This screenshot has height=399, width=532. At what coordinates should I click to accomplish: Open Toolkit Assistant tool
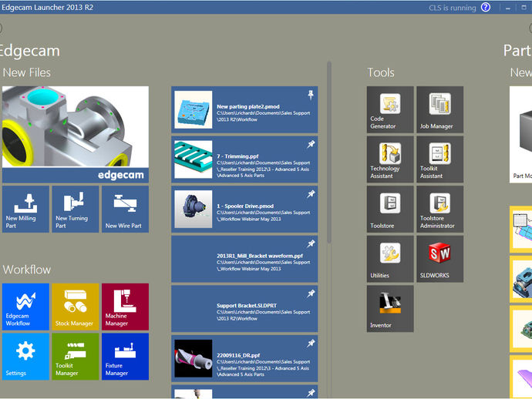[x=440, y=159]
